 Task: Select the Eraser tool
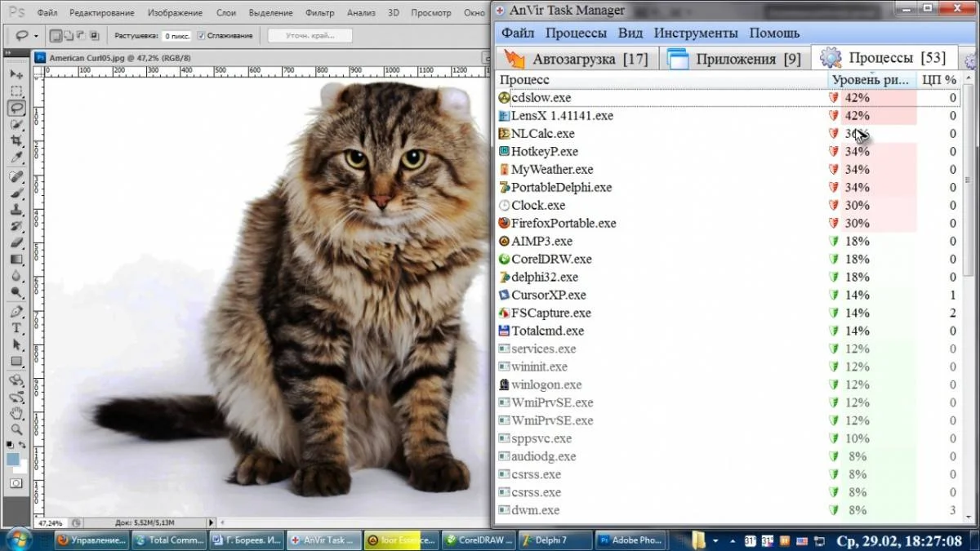[x=16, y=242]
